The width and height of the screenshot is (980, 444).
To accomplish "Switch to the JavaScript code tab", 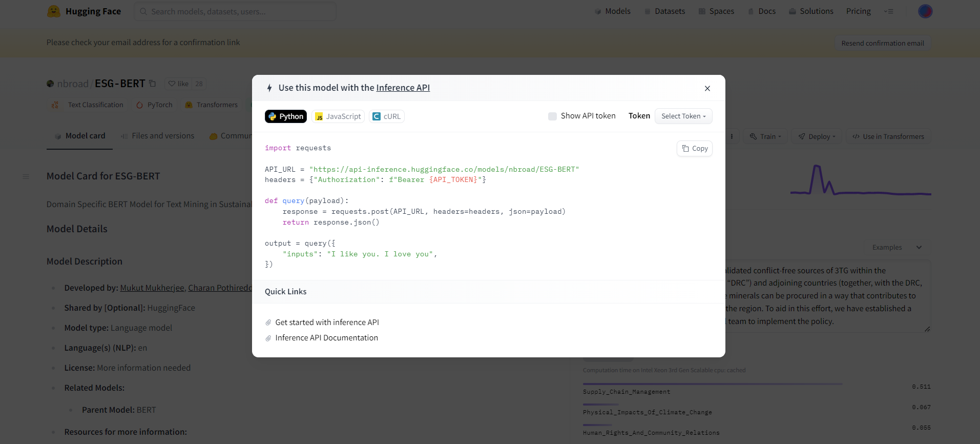I will (338, 116).
